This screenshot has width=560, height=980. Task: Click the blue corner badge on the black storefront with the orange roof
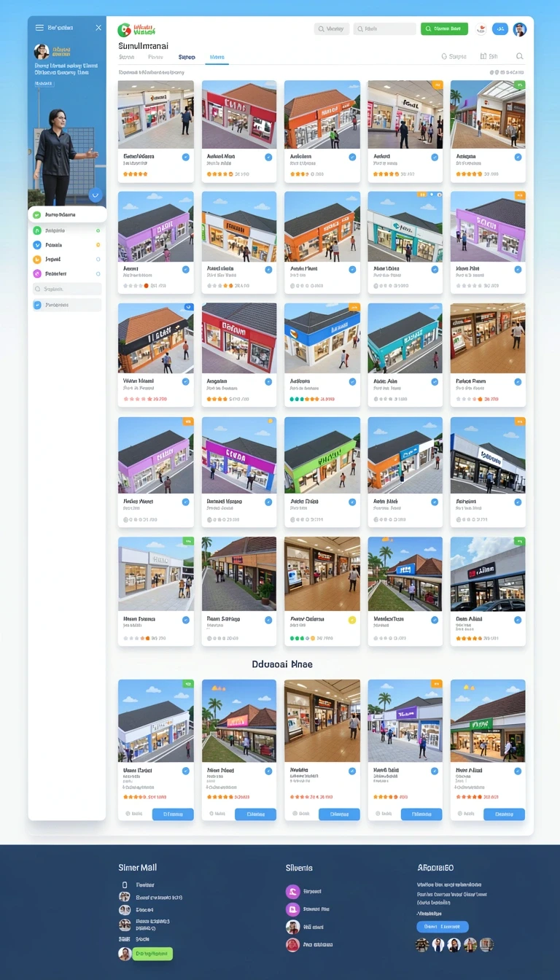pos(189,308)
